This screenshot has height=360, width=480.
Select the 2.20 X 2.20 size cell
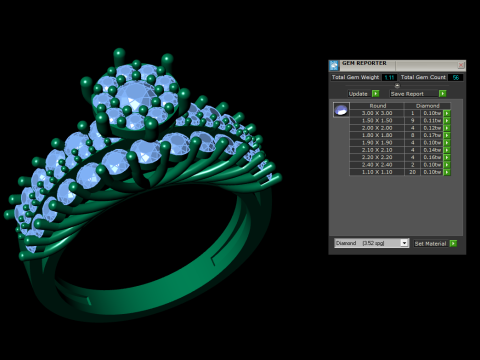pyautogui.click(x=377, y=157)
